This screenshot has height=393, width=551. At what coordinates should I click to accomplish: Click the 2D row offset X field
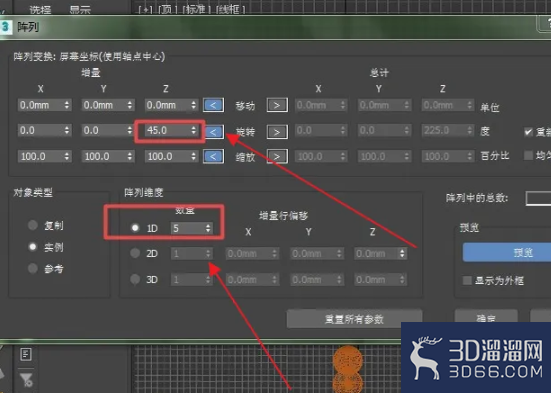tap(252, 253)
